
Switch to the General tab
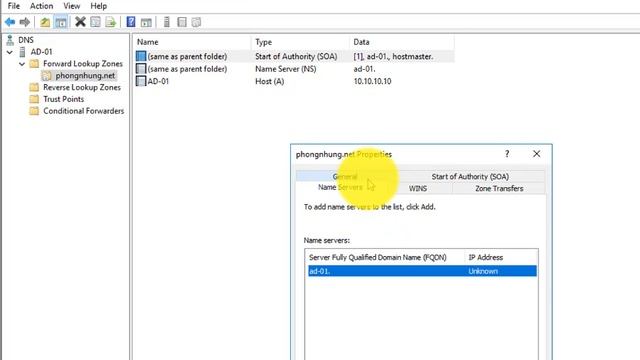[345, 176]
